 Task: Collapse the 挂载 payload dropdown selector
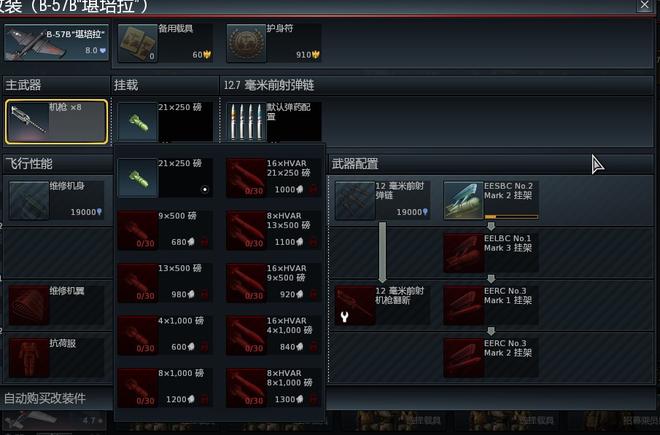165,122
